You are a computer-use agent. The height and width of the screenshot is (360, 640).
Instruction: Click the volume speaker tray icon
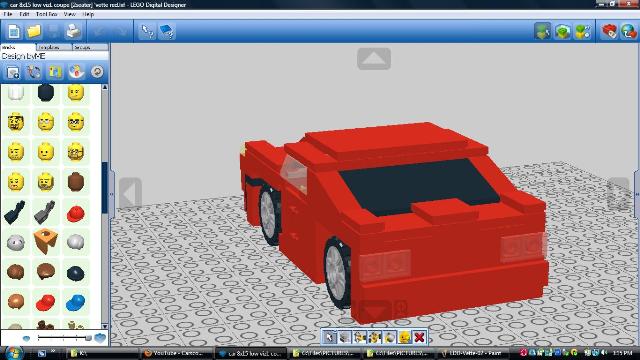click(604, 353)
